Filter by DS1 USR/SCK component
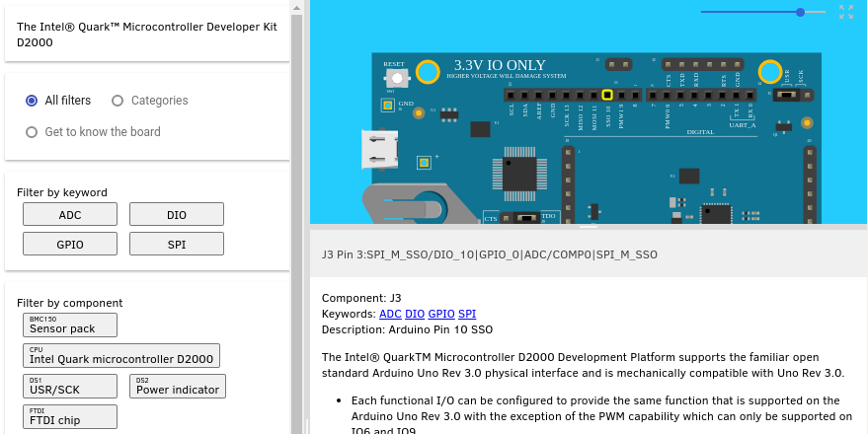The width and height of the screenshot is (868, 434). pyautogui.click(x=70, y=386)
